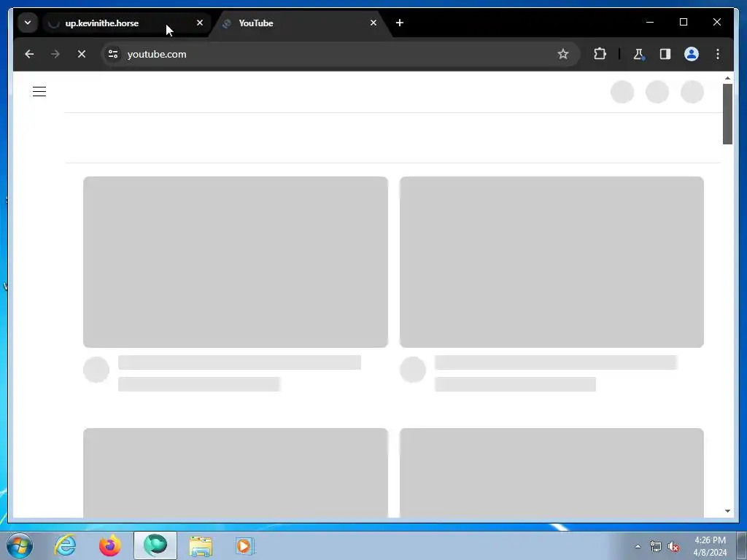Click the forward navigation arrow
Screen dimensions: 747x560
55,54
